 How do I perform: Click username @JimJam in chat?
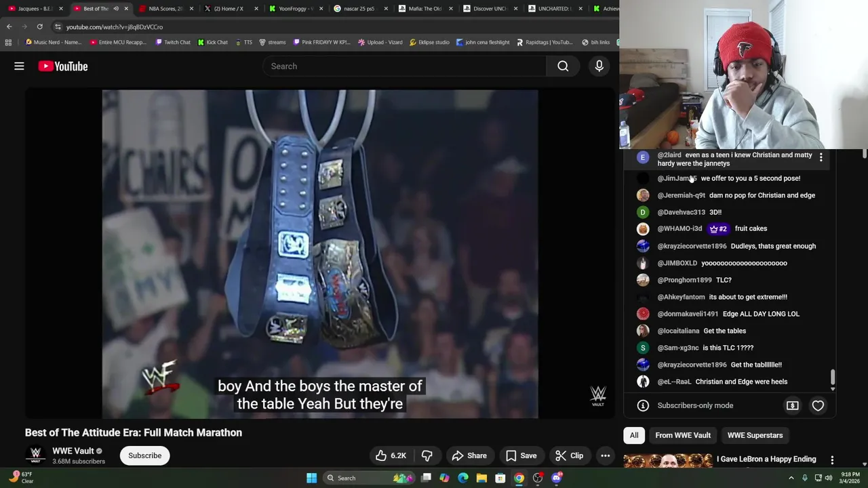tap(677, 178)
